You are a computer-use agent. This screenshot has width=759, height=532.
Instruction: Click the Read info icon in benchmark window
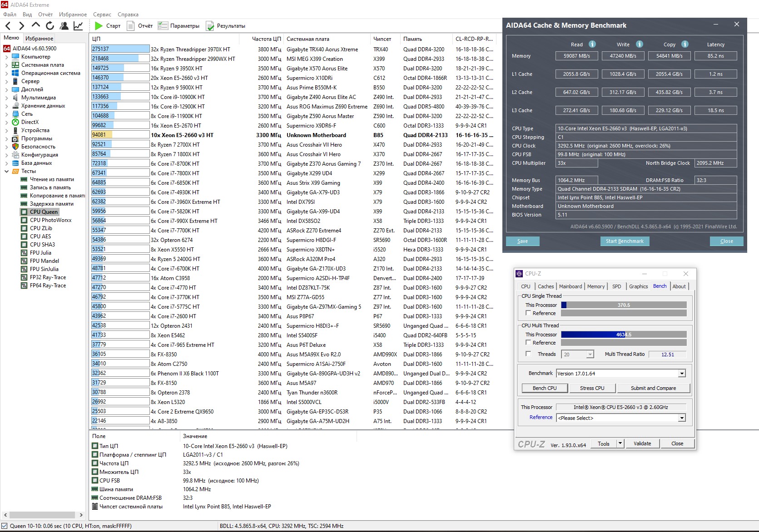(592, 44)
